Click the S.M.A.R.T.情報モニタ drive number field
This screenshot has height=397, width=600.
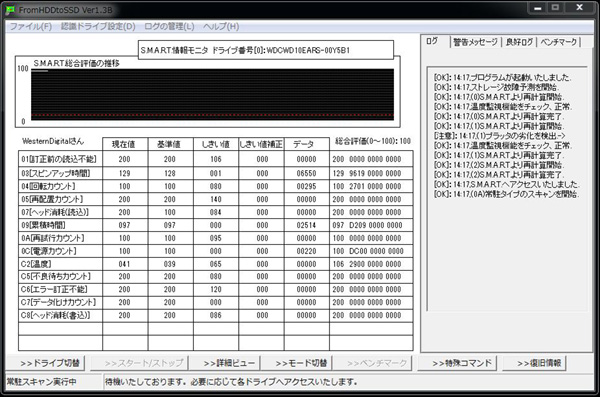point(266,50)
